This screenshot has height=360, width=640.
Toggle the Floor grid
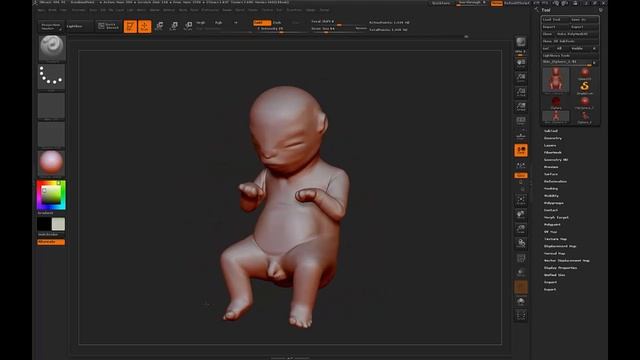521,135
